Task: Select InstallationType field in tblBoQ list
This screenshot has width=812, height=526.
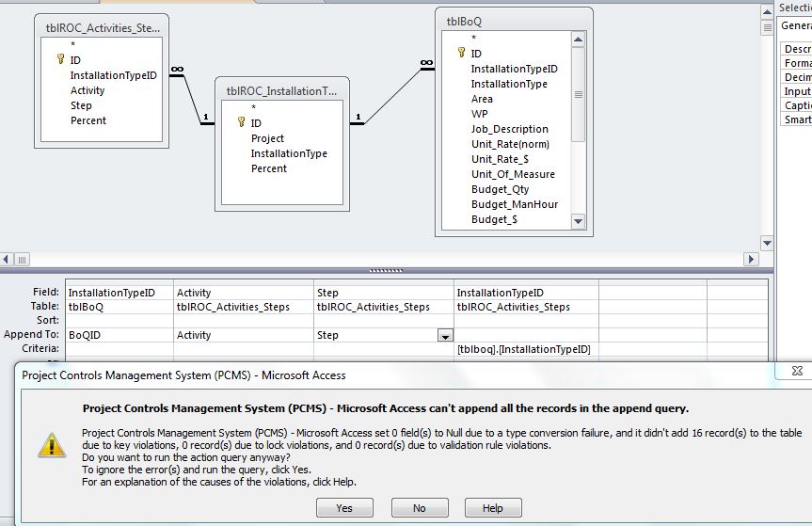Action: [509, 84]
